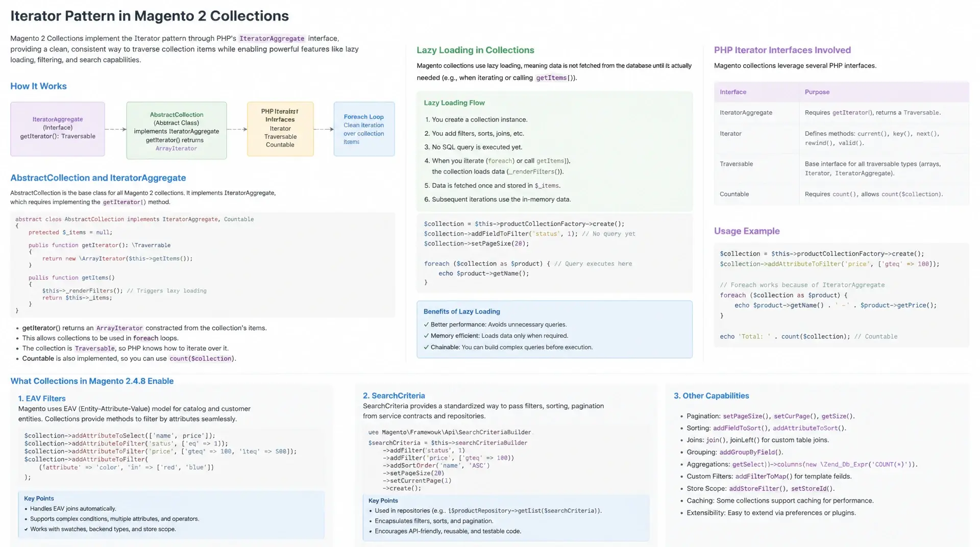Viewport: 980px width, 547px height.
Task: Click the page title "Iterator Pattern in Magento 2 Collections"
Action: [150, 16]
